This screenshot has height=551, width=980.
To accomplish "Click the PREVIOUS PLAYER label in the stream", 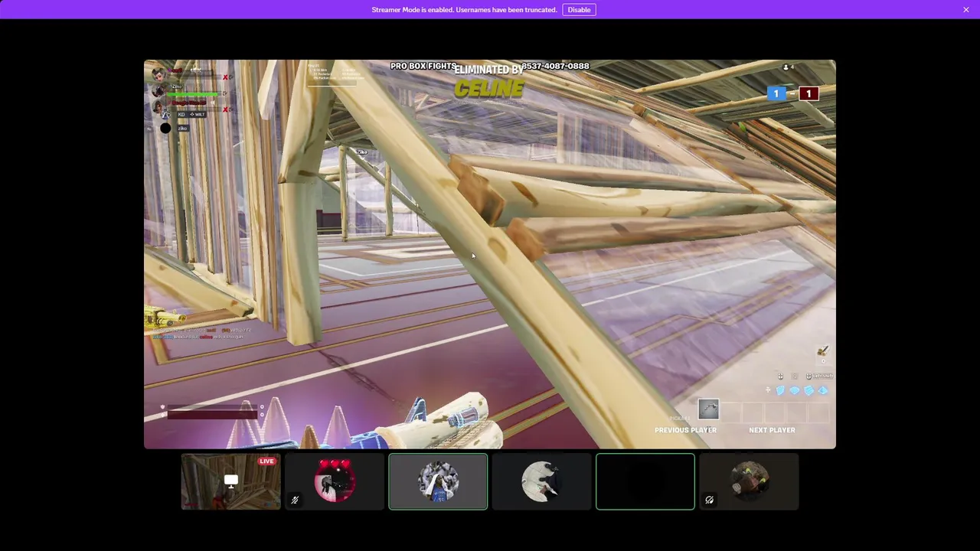I will click(685, 430).
